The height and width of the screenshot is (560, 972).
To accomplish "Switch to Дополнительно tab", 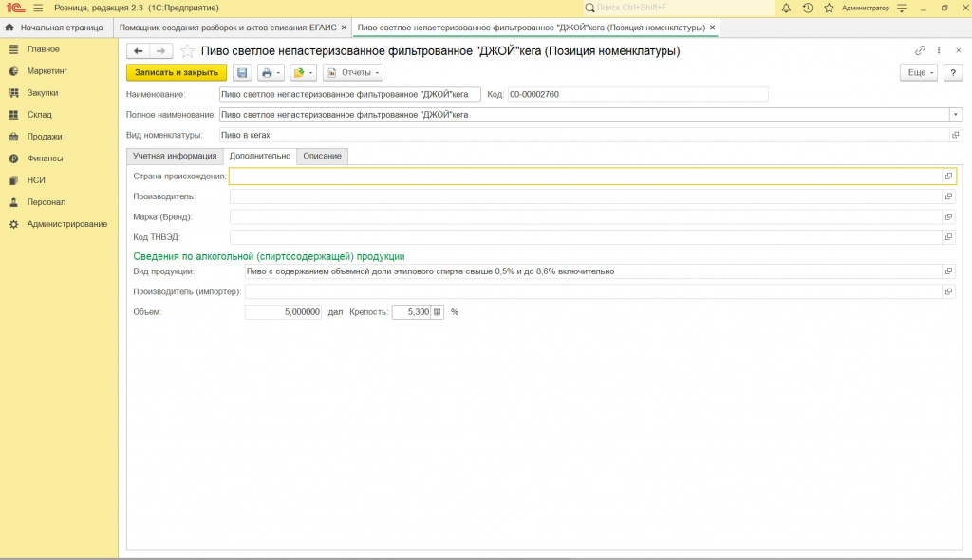I will click(x=260, y=157).
